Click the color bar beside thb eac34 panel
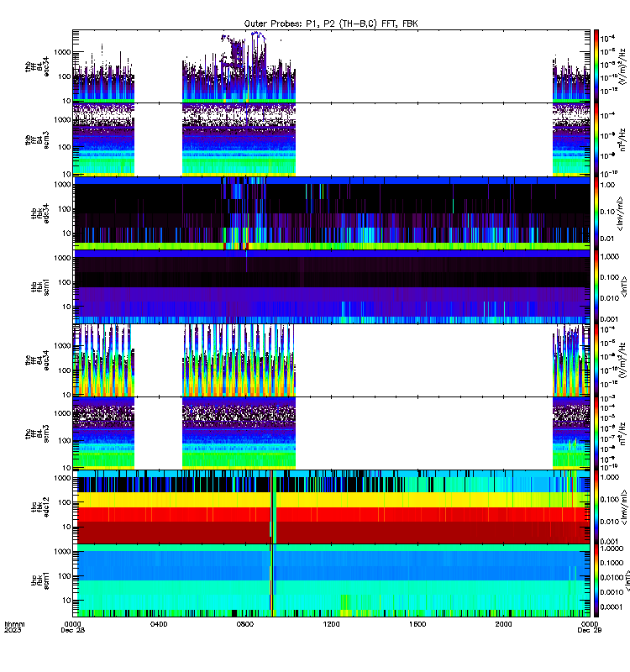630x672 pixels. click(x=596, y=66)
